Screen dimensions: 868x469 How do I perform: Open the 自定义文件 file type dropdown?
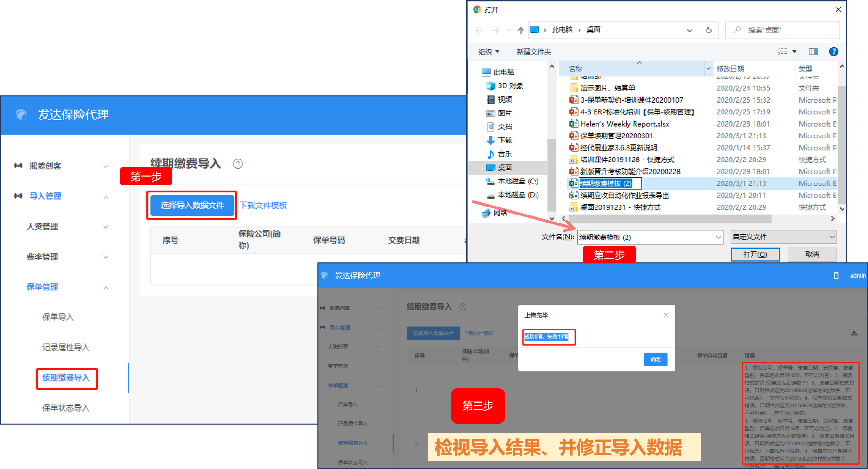click(x=783, y=237)
